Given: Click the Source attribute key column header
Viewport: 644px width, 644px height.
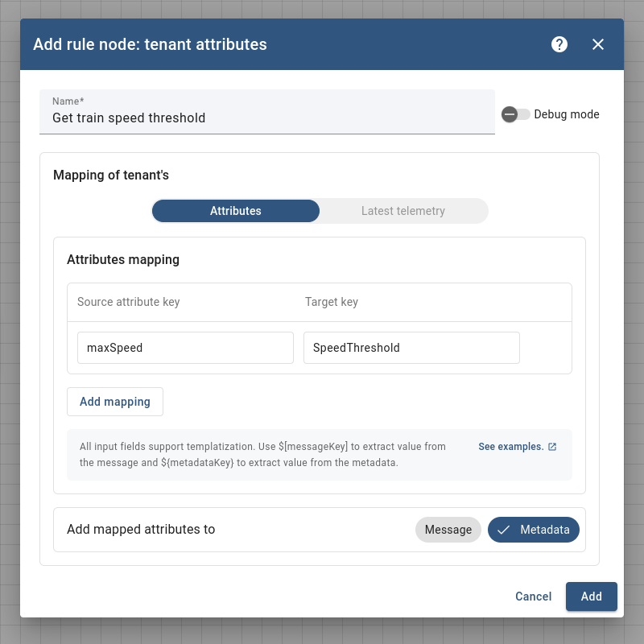Looking at the screenshot, I should pyautogui.click(x=129, y=302).
